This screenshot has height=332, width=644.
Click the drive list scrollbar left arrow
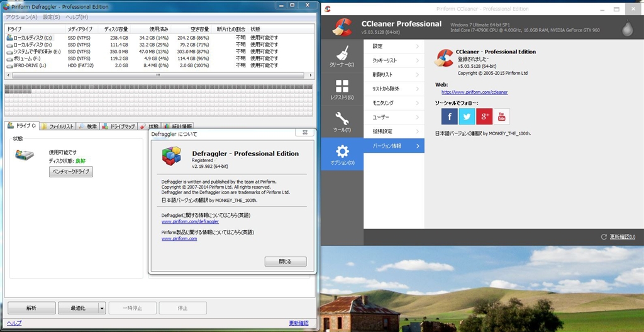pos(8,75)
